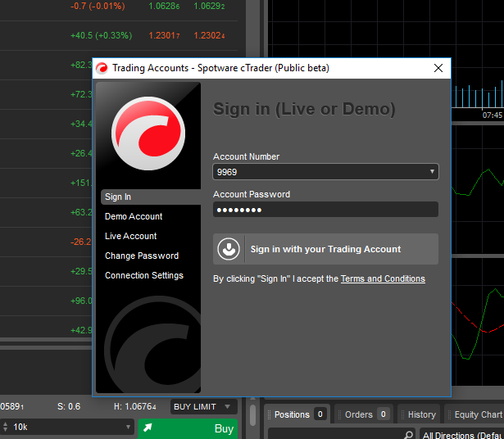
Task: Click the Account Password field
Action: point(325,210)
